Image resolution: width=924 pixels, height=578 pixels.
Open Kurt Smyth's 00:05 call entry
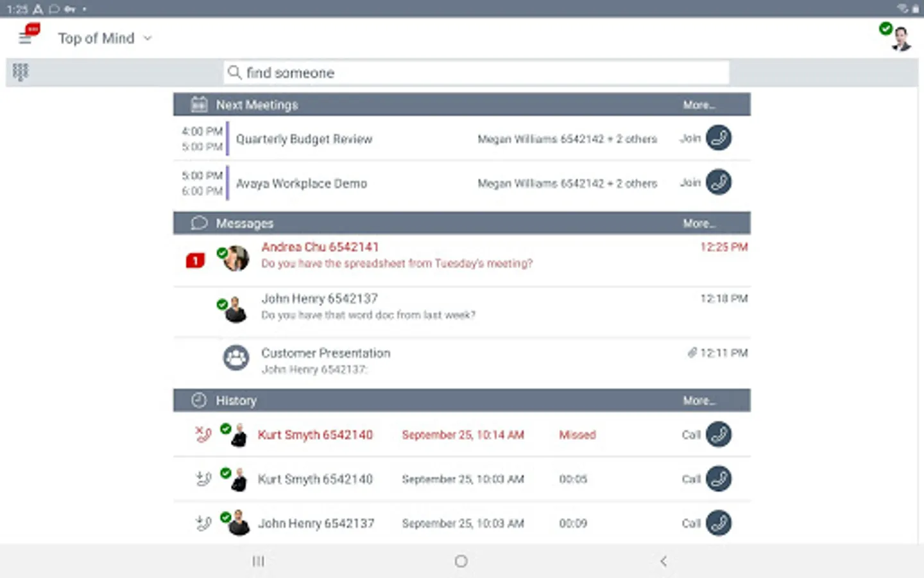pyautogui.click(x=462, y=479)
